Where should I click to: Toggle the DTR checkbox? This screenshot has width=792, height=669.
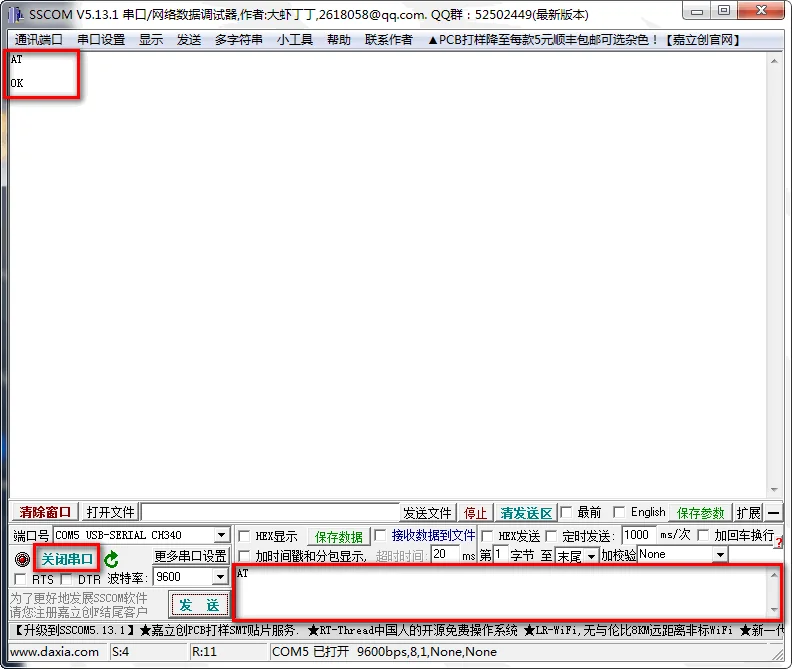click(66, 579)
